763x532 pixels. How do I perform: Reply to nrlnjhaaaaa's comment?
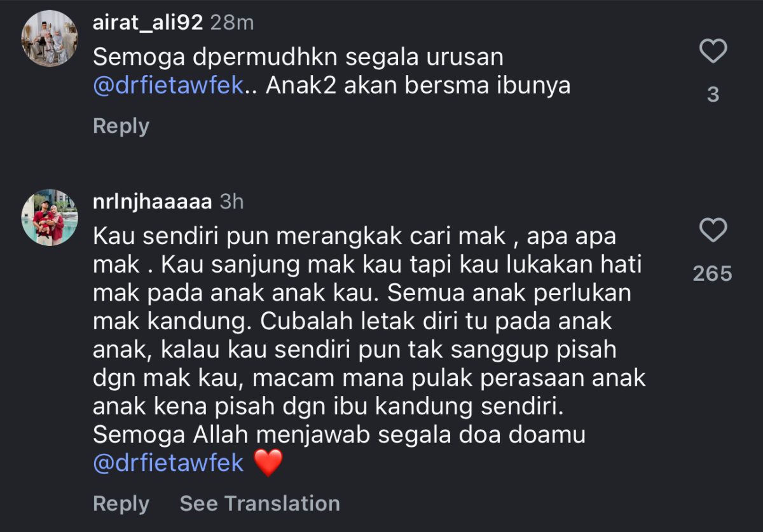pyautogui.click(x=121, y=503)
